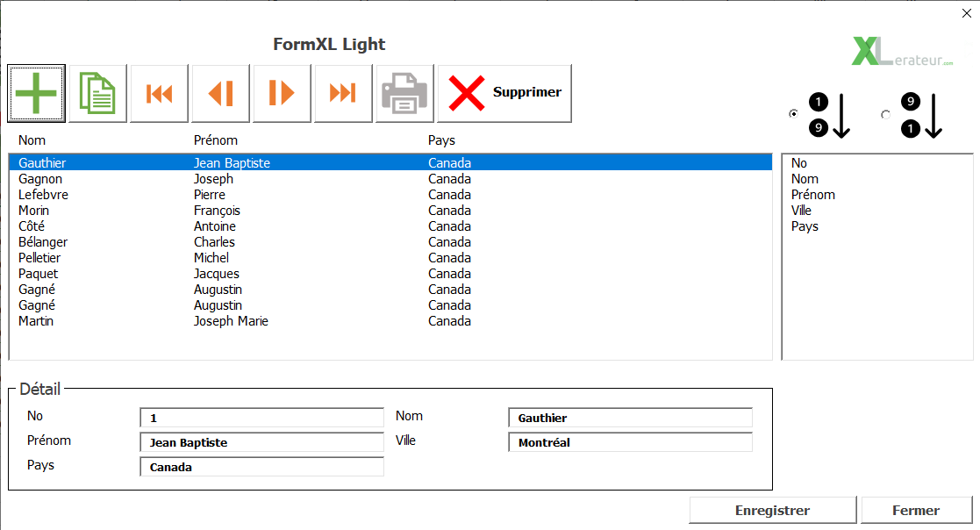
Task: Select the Paquet Jacques row
Action: [x=390, y=274]
